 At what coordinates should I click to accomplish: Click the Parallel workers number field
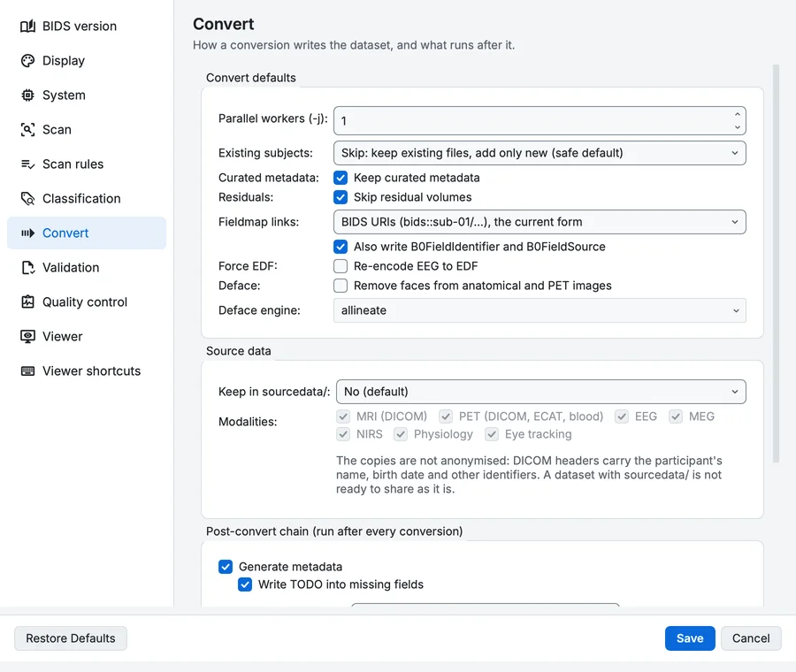point(540,121)
